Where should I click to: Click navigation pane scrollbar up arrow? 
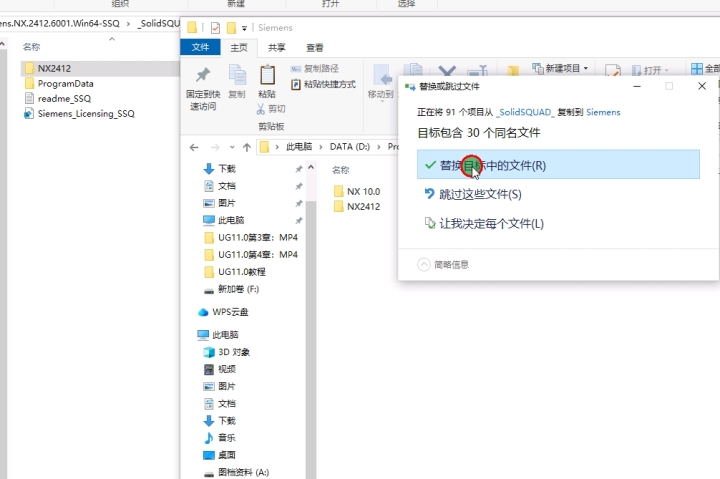[311, 168]
